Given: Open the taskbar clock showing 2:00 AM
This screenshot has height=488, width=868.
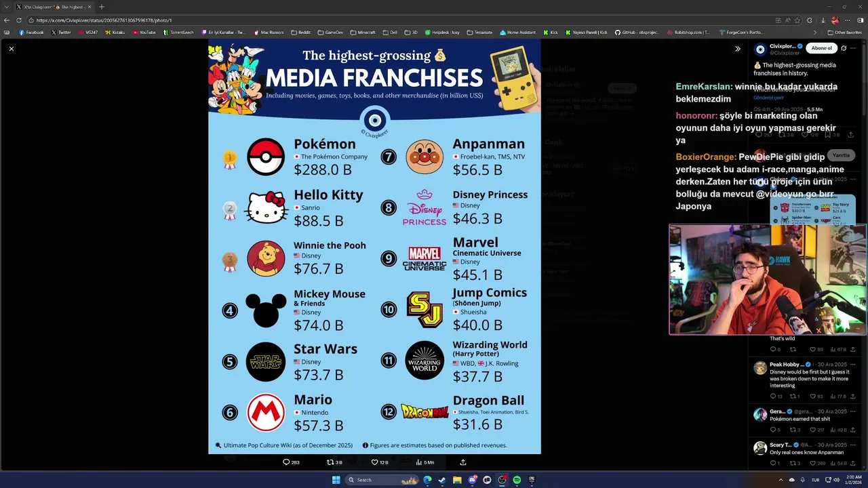Looking at the screenshot, I should [x=854, y=480].
